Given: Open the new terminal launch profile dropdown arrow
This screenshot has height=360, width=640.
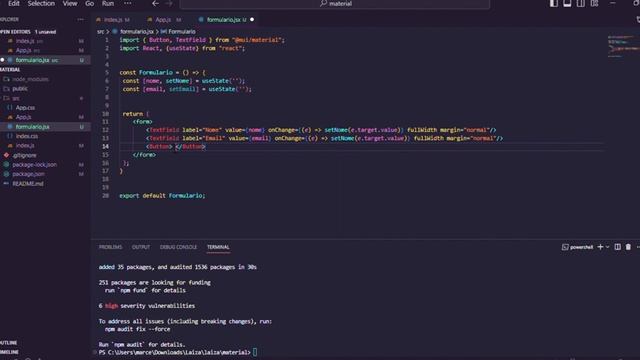Looking at the screenshot, I should [608, 247].
